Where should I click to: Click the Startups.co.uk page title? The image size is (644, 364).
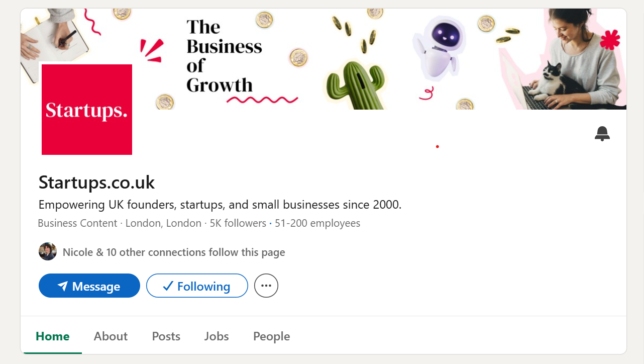point(97,182)
